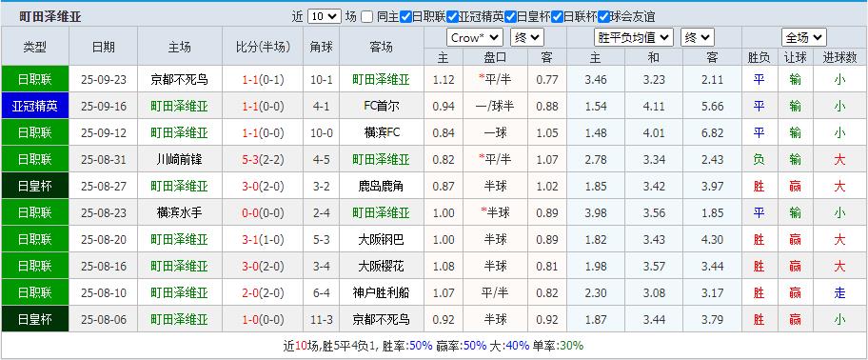Click the 0-0(0-0) score link
The image size is (868, 360).
click(x=263, y=212)
